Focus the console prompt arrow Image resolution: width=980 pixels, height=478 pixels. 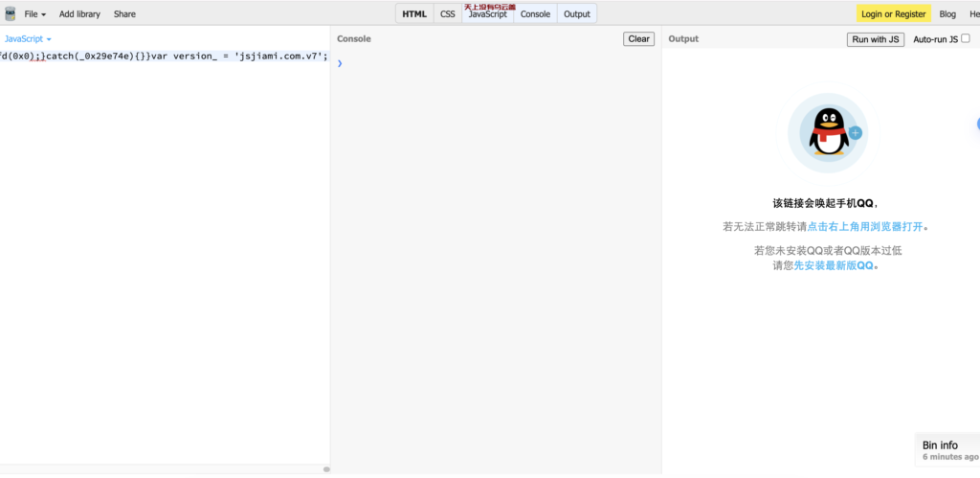tap(340, 63)
